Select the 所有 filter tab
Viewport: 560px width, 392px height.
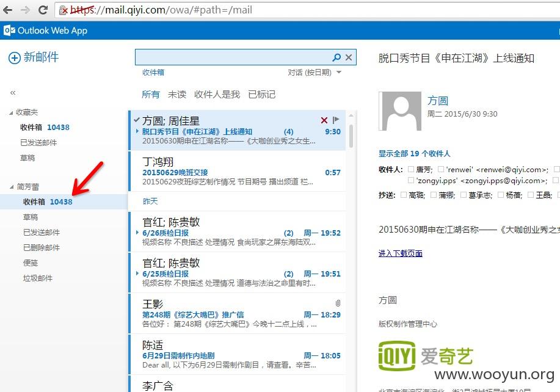click(150, 95)
